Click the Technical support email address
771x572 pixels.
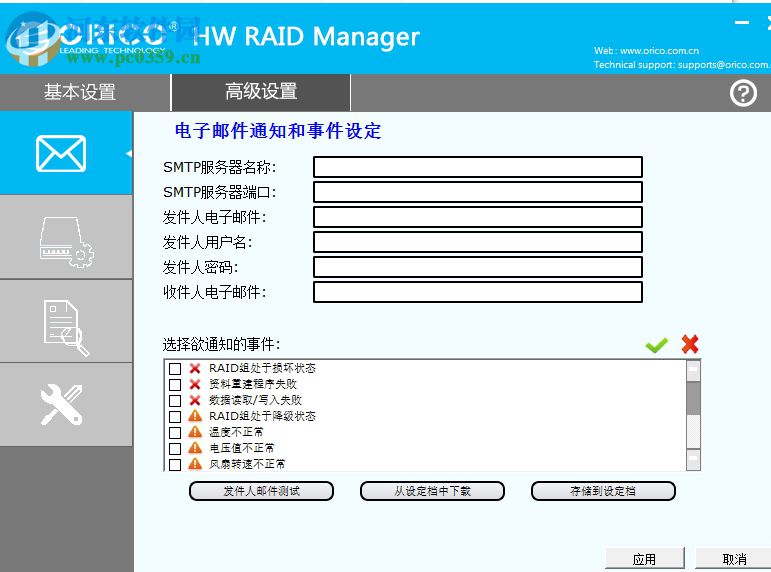click(724, 65)
